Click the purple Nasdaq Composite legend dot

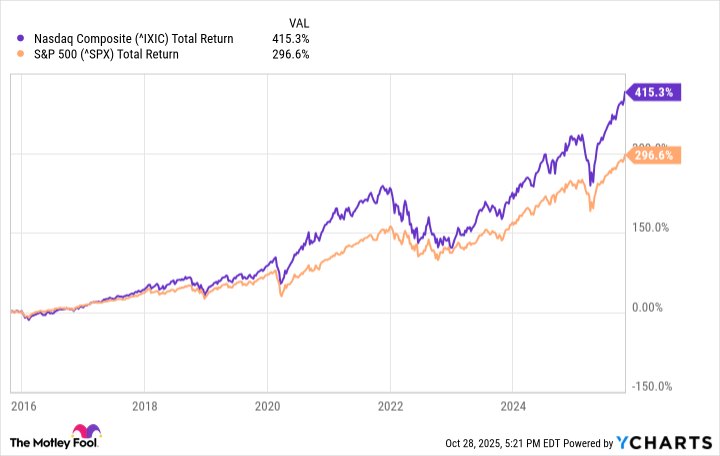click(x=20, y=39)
